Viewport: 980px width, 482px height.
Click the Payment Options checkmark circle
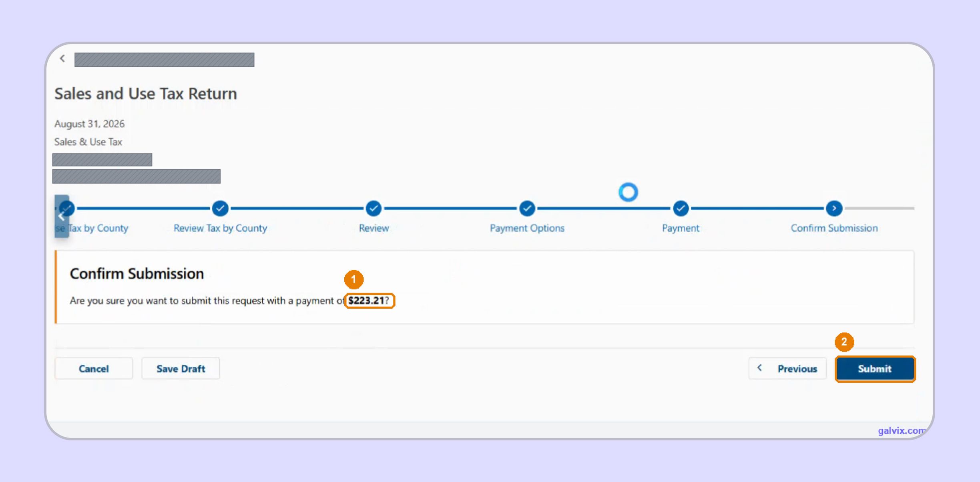pyautogui.click(x=527, y=208)
